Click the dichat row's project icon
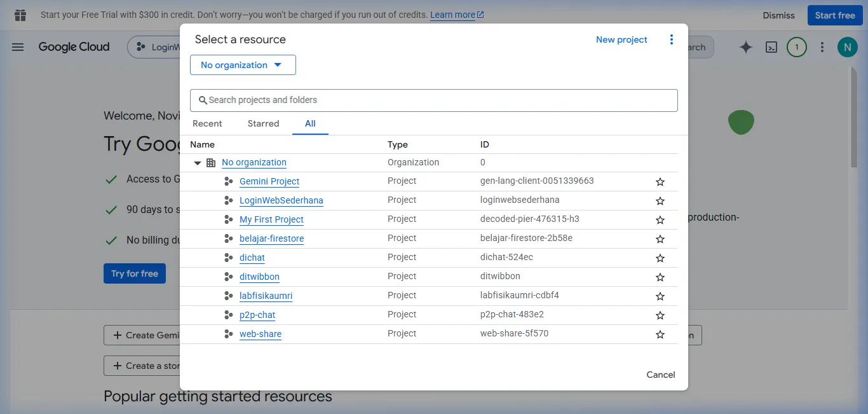Viewport: 868px width, 414px height. click(x=229, y=258)
